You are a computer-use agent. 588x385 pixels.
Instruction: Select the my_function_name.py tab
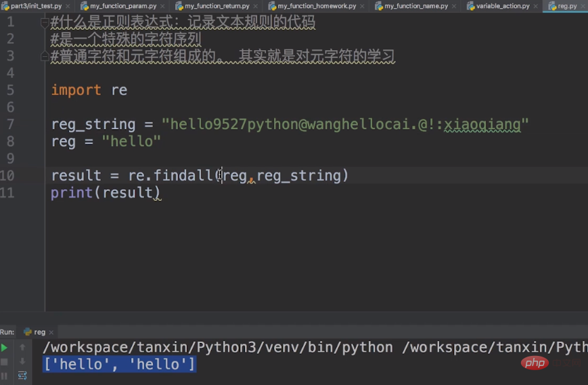pos(416,6)
